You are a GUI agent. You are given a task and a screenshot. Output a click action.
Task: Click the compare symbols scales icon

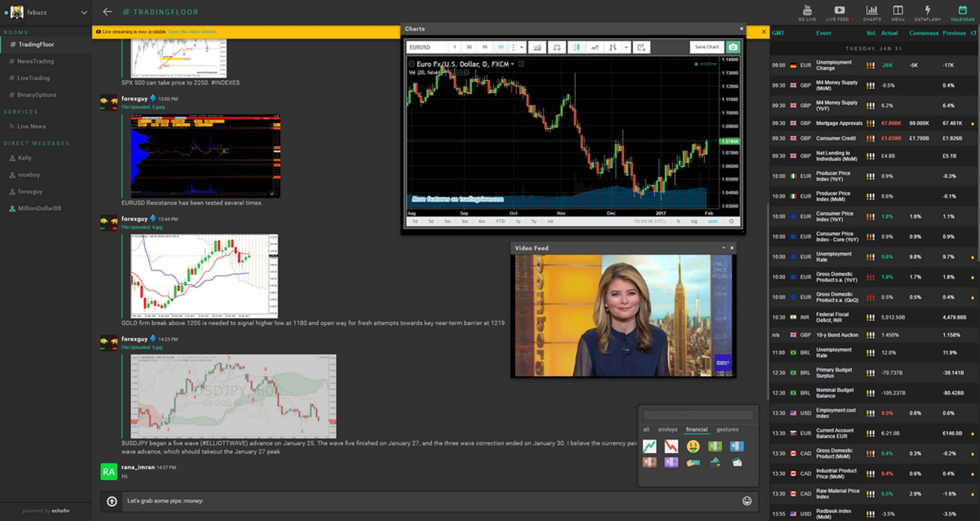[556, 47]
